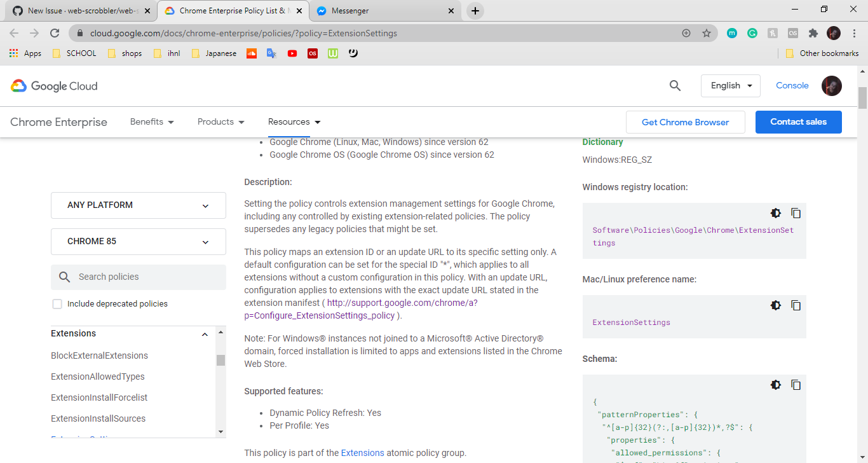Open the Resources menu
This screenshot has width=868, height=463.
[x=294, y=121]
